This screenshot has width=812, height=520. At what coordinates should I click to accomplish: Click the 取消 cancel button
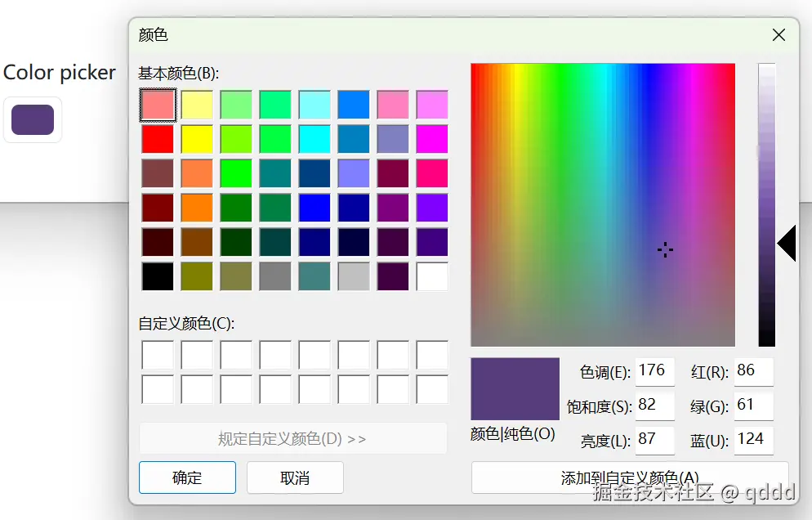coord(295,477)
